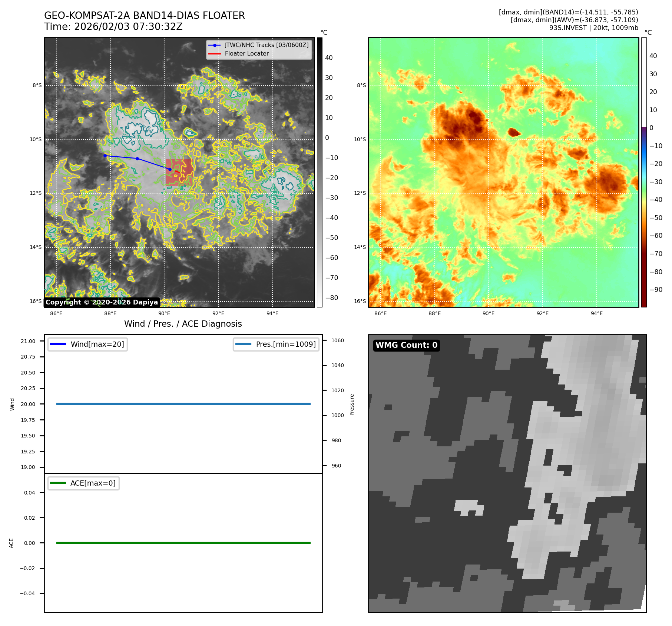Click the small dark red cloud spot near 91°E
672x626 pixels.
pos(514,132)
